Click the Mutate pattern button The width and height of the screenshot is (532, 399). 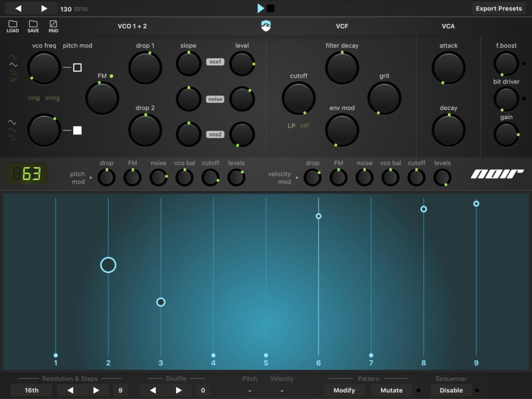coord(392,390)
